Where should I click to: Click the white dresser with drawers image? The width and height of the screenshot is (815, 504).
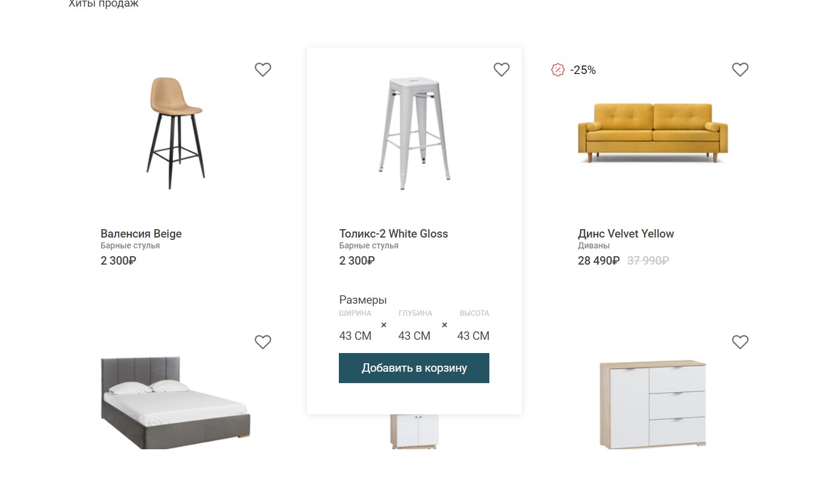tap(652, 404)
